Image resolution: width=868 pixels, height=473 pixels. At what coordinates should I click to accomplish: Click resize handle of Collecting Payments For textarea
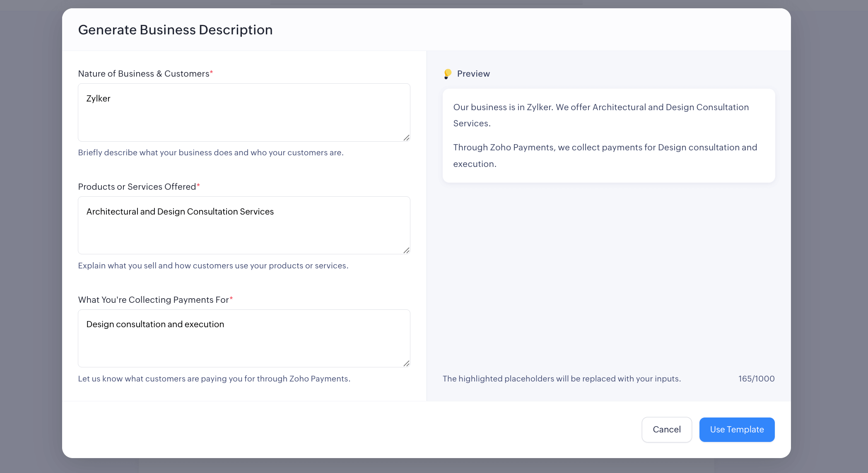coord(406,363)
